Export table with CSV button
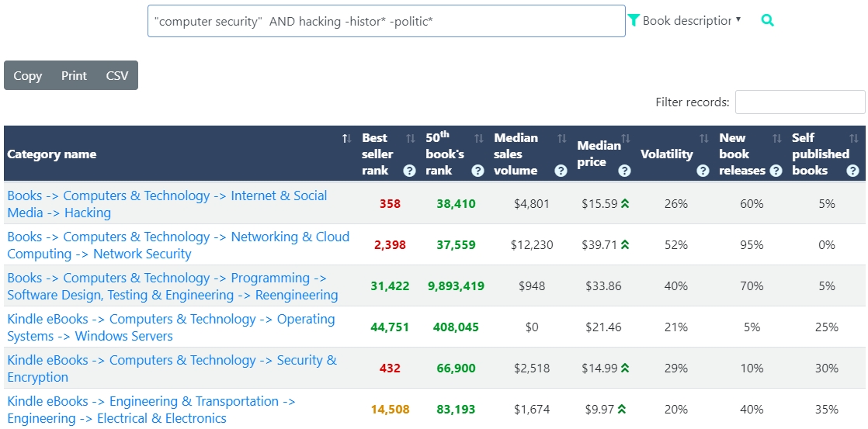 point(116,75)
